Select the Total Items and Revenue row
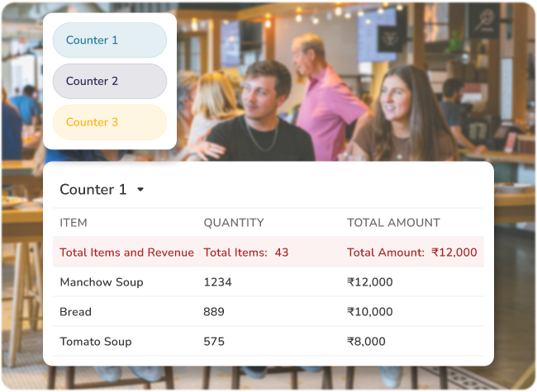The width and height of the screenshot is (537, 392). tap(126, 253)
